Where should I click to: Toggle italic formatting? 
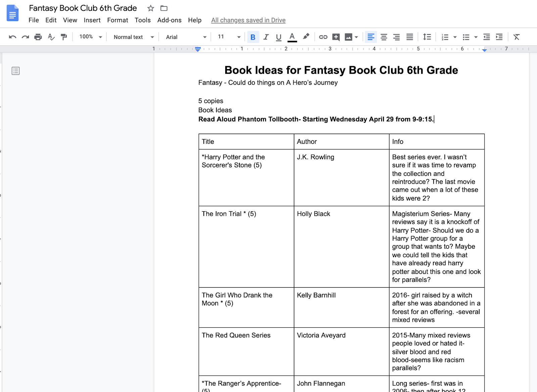(266, 37)
